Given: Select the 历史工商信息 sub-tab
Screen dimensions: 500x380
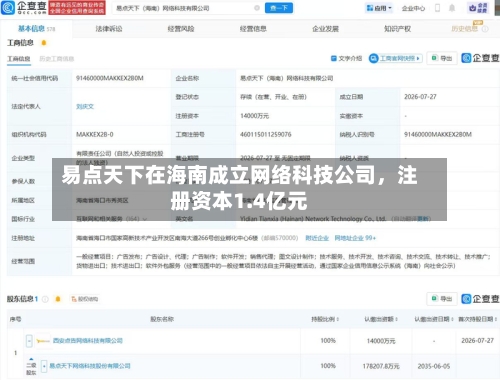Looking at the screenshot, I should [57, 59].
